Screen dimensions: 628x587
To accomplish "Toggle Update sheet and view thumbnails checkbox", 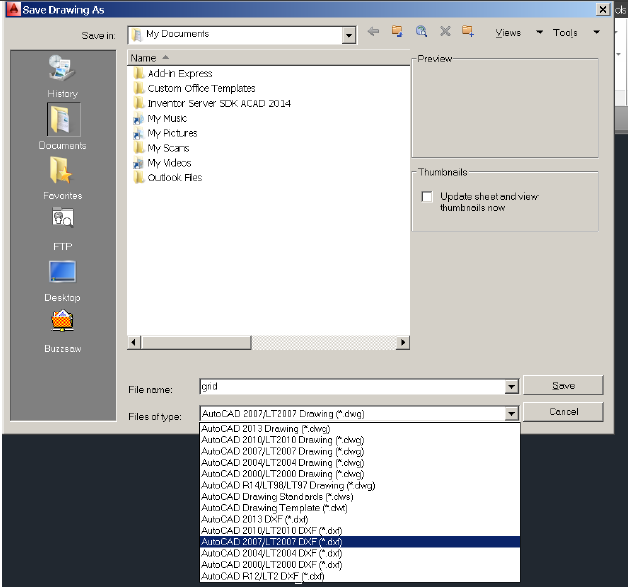I will pyautogui.click(x=427, y=197).
